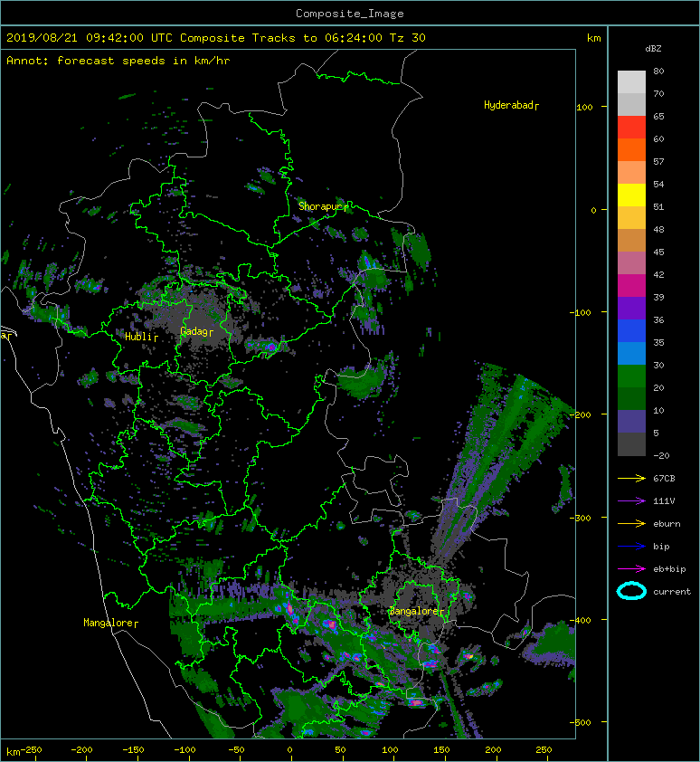Screen dimensions: 700x762
Task: Click the yellow 67CB arrow in legend
Action: [631, 479]
